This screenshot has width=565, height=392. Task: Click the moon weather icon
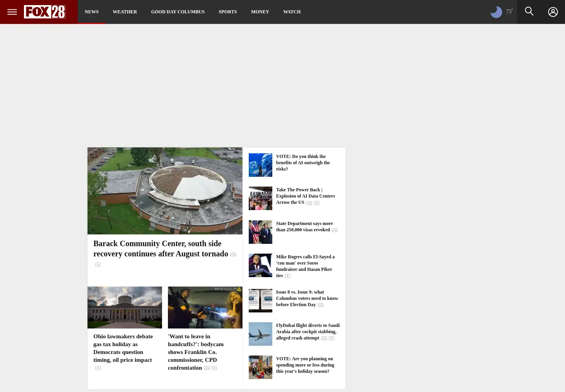[496, 12]
